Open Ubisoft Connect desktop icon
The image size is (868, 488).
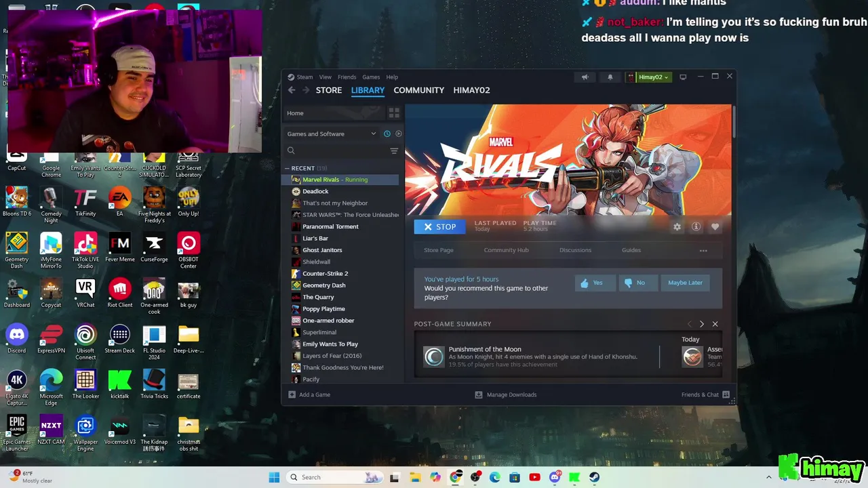(x=85, y=342)
